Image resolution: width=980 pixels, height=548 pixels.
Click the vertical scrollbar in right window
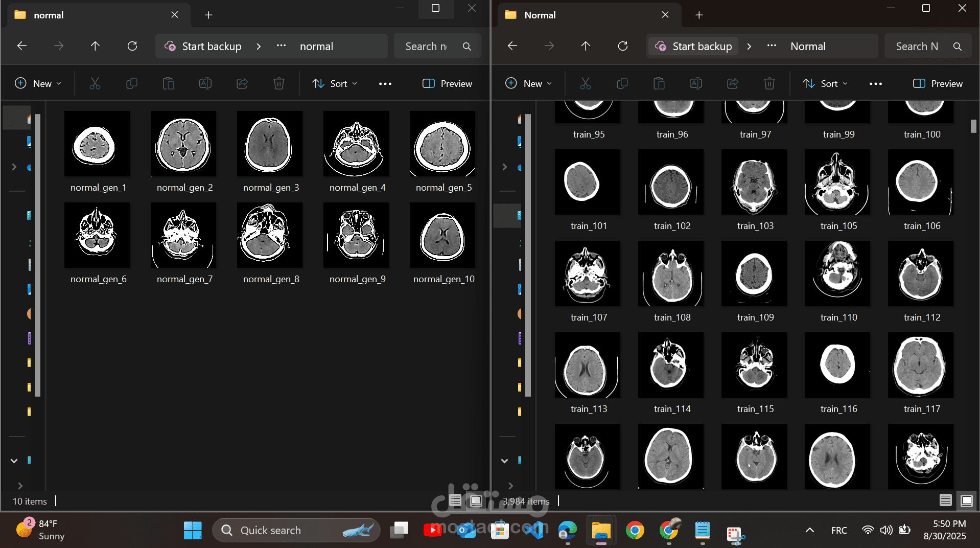point(973,126)
